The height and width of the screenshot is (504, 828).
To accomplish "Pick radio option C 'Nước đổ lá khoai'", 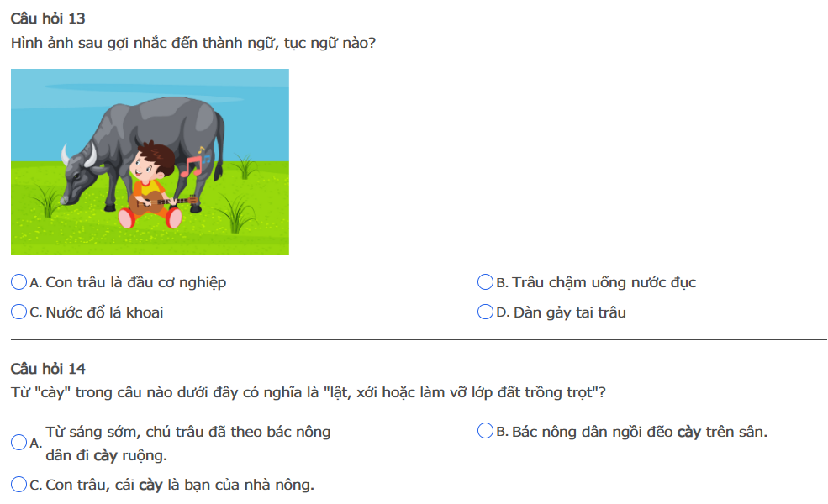I will (x=18, y=312).
